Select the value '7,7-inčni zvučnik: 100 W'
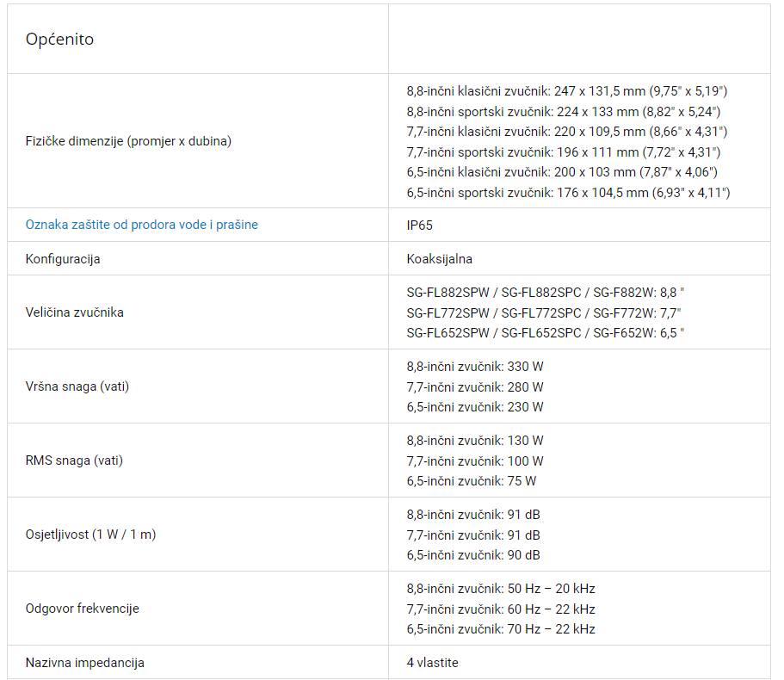Viewport: 784px width, 680px height. pos(475,461)
